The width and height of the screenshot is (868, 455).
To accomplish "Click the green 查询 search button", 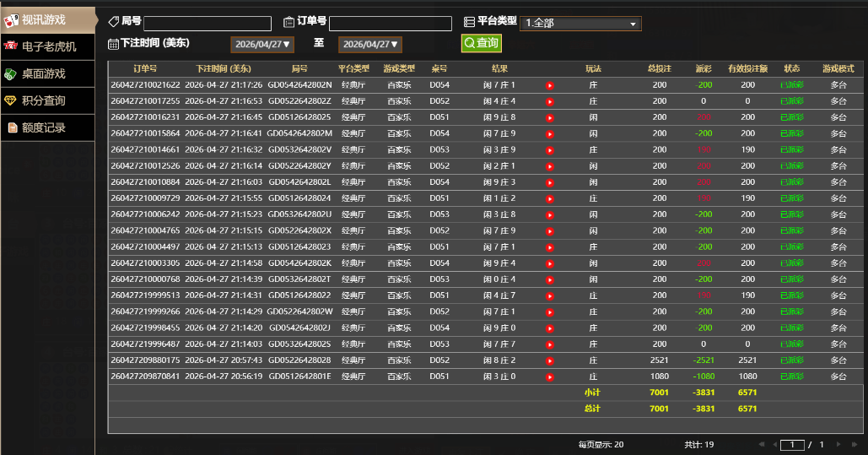I will (482, 43).
